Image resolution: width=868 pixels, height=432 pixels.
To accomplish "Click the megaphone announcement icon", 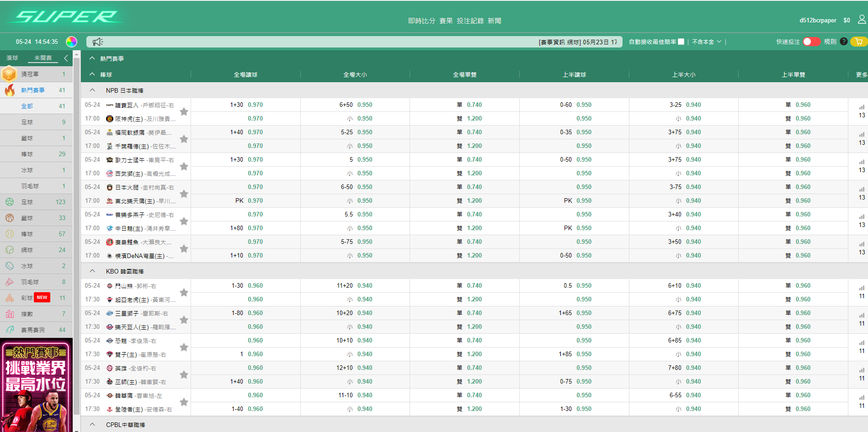I will 98,42.
